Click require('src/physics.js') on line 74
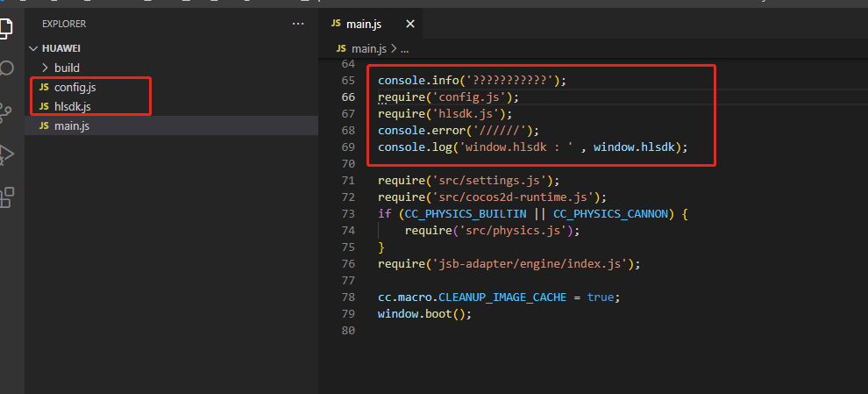The height and width of the screenshot is (394, 868). [x=492, y=230]
